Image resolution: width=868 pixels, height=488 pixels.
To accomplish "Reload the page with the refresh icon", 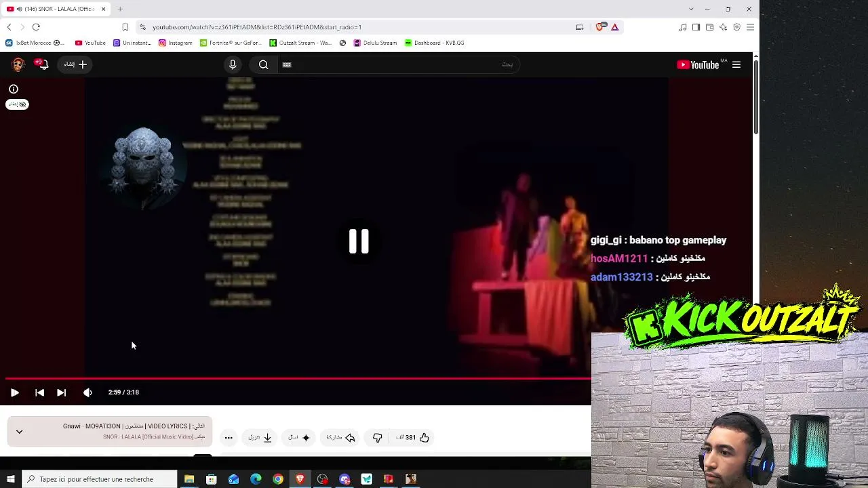I will coord(36,27).
